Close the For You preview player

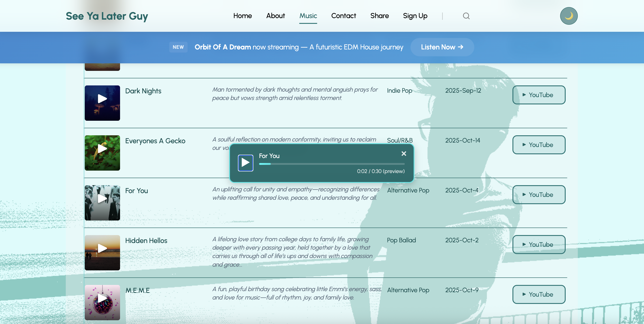(403, 153)
